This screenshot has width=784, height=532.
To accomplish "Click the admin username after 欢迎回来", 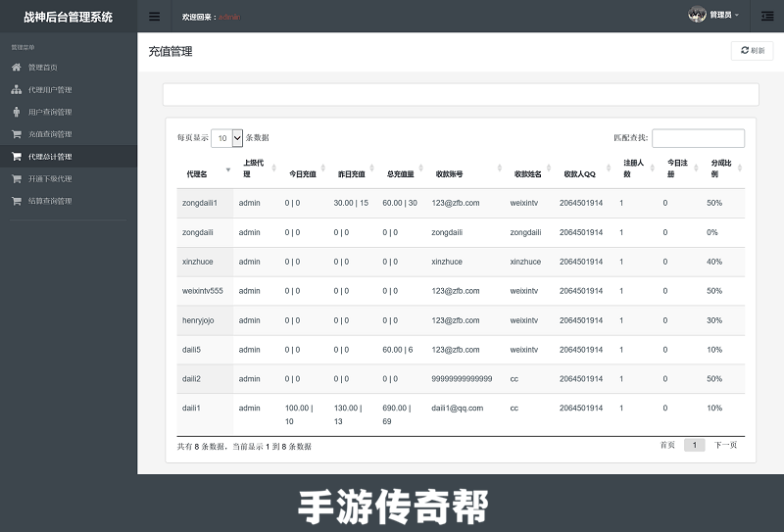I will click(229, 17).
